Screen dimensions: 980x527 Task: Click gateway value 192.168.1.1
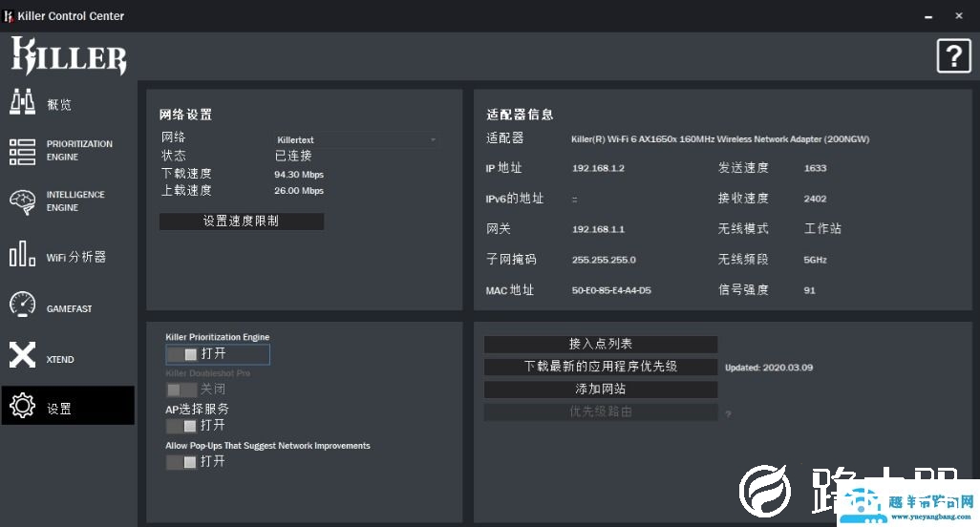click(x=598, y=229)
